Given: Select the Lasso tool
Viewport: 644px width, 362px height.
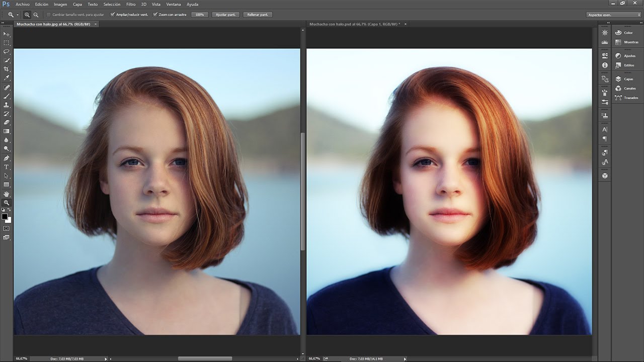Looking at the screenshot, I should (7, 51).
